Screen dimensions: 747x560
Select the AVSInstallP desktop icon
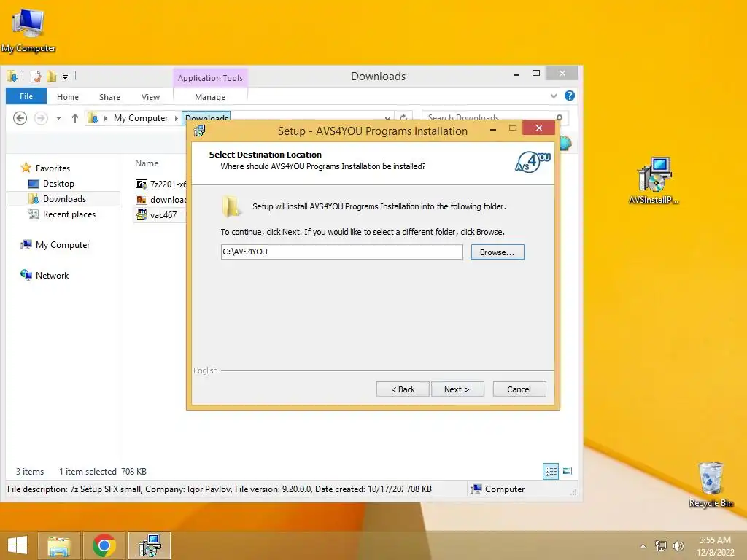(654, 181)
